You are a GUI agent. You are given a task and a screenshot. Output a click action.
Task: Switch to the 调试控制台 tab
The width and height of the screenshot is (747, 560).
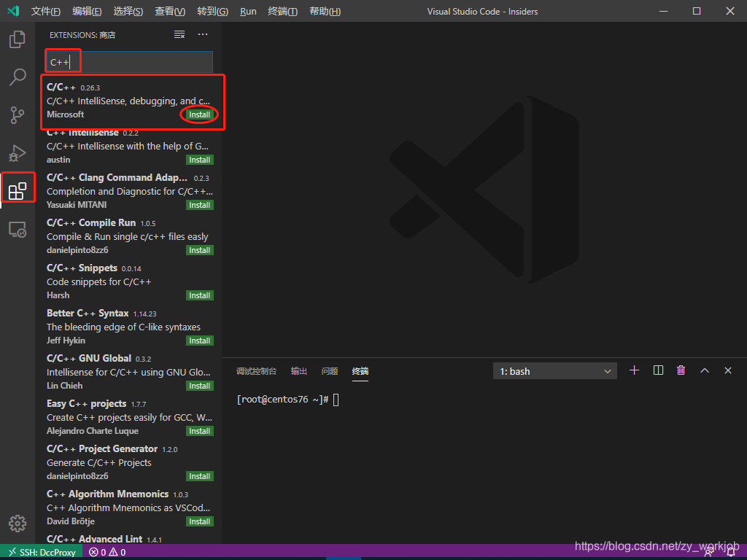click(256, 371)
